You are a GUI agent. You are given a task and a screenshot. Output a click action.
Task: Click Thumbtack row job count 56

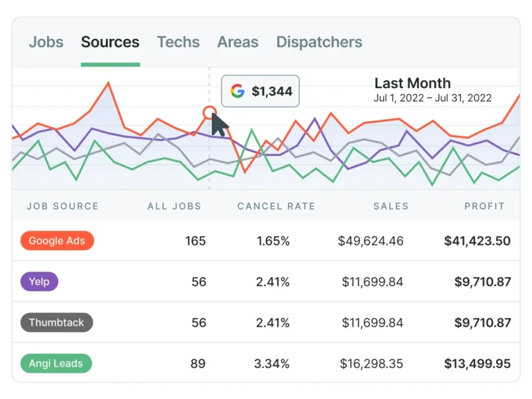pyautogui.click(x=199, y=323)
